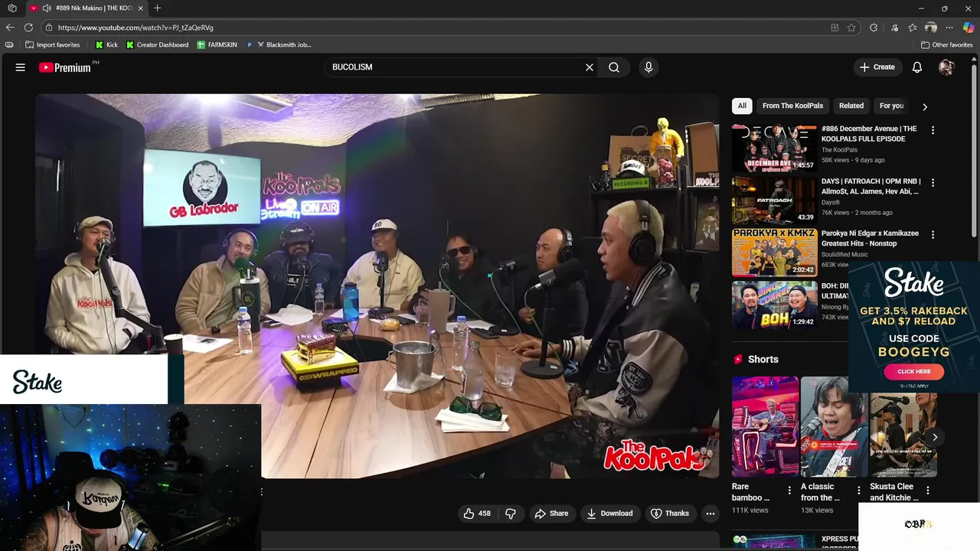The width and height of the screenshot is (980, 551).
Task: Open the Blacksmith Job bookmark
Action: pyautogui.click(x=283, y=45)
